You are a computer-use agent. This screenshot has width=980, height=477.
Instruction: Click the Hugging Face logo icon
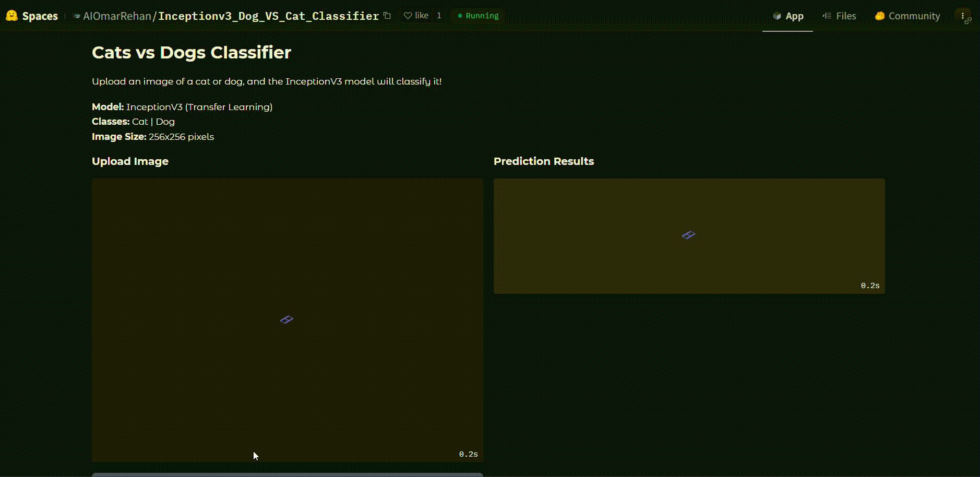11,16
